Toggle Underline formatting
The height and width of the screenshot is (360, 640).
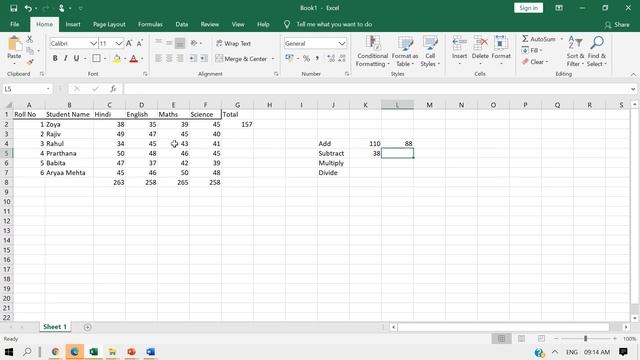click(76, 58)
